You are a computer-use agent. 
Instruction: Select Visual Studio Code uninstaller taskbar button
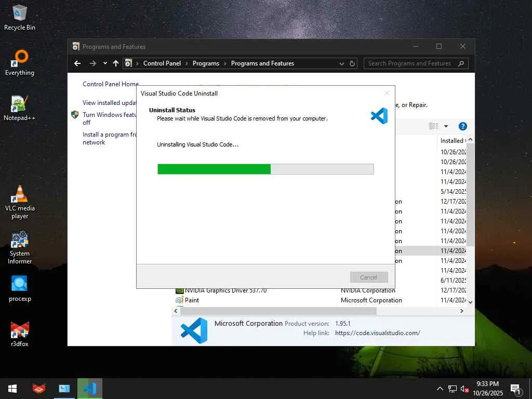pos(89,389)
